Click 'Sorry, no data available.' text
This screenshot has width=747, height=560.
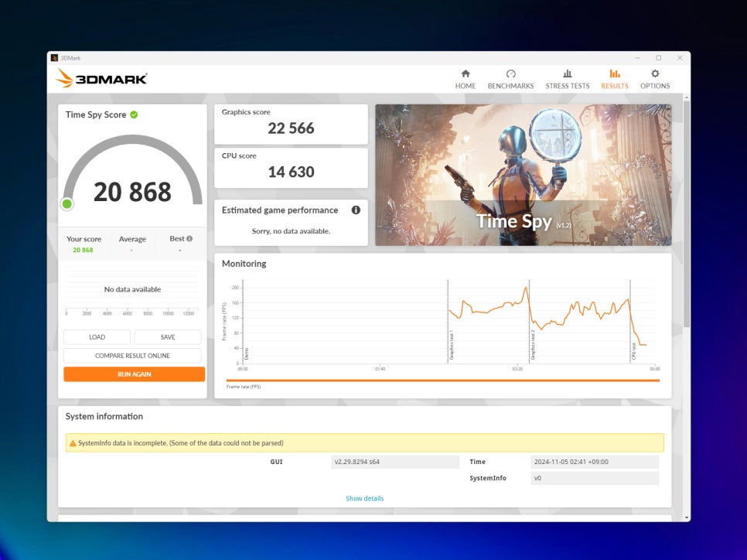[x=291, y=231]
